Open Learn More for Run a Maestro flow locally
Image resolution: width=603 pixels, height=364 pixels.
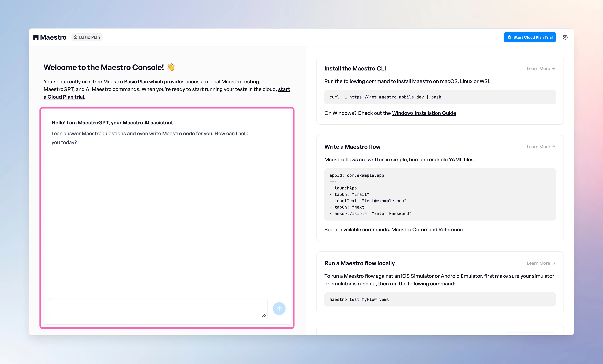pos(538,263)
